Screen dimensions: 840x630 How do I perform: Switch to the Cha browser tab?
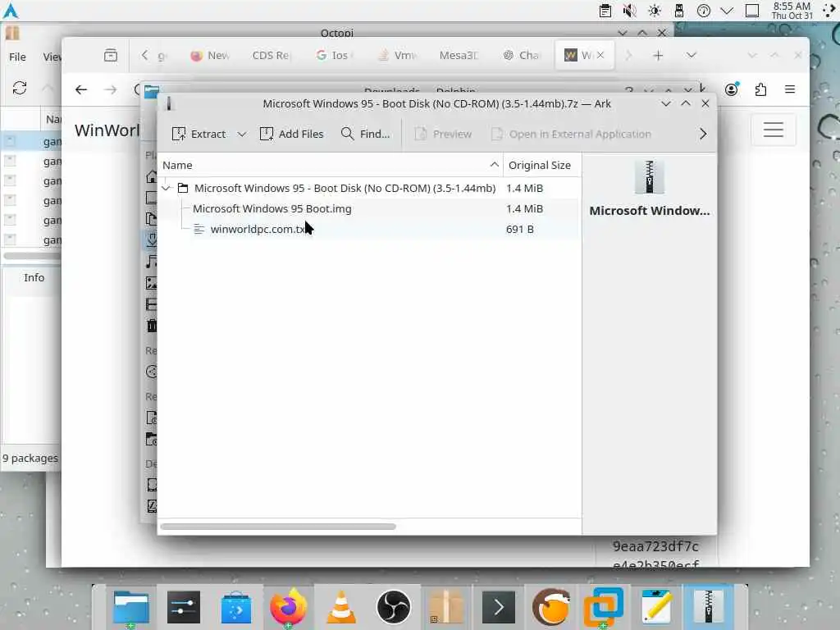coord(521,55)
